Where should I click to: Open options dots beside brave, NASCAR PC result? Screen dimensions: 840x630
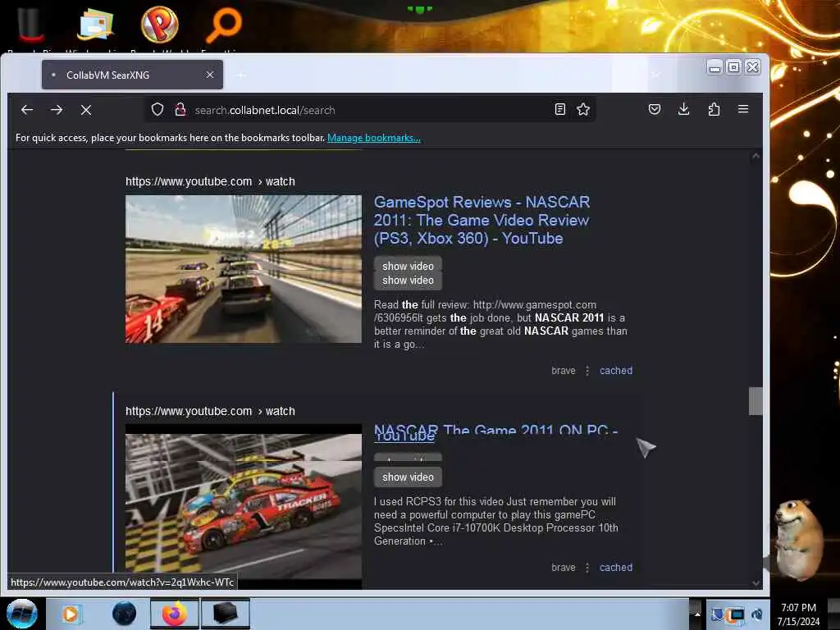coord(587,568)
